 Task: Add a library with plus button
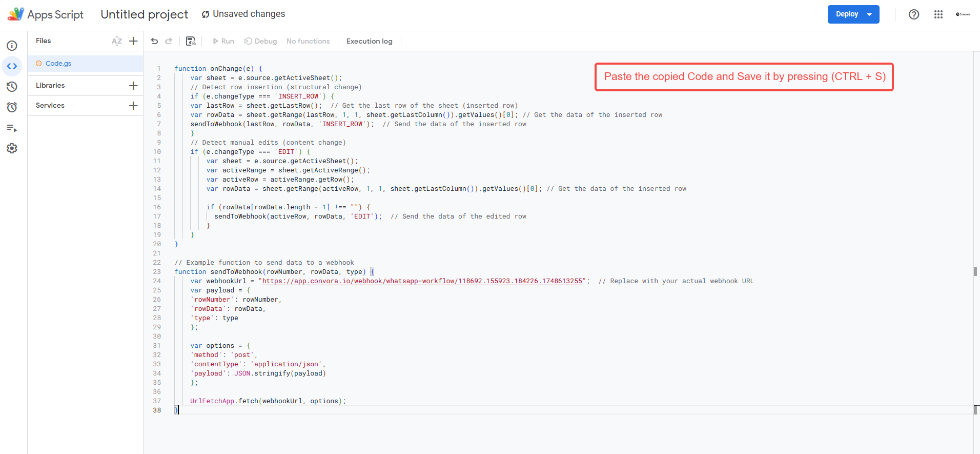tap(133, 86)
